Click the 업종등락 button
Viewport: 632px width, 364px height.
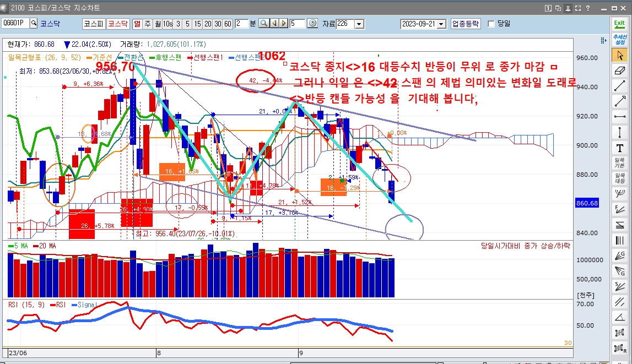[466, 23]
